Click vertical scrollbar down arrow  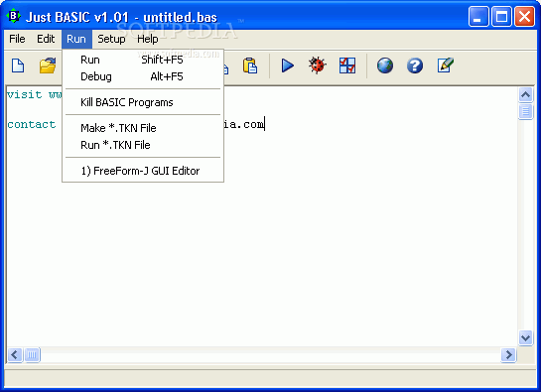[525, 337]
